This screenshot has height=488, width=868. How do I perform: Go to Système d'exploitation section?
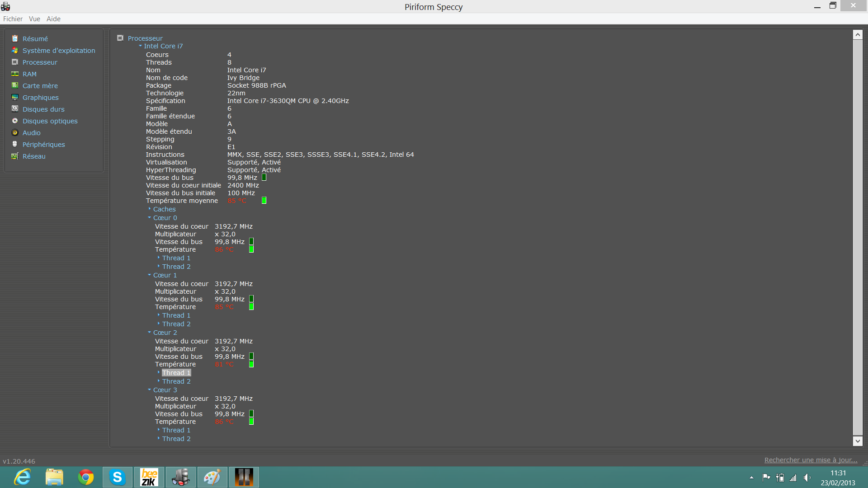click(x=59, y=51)
